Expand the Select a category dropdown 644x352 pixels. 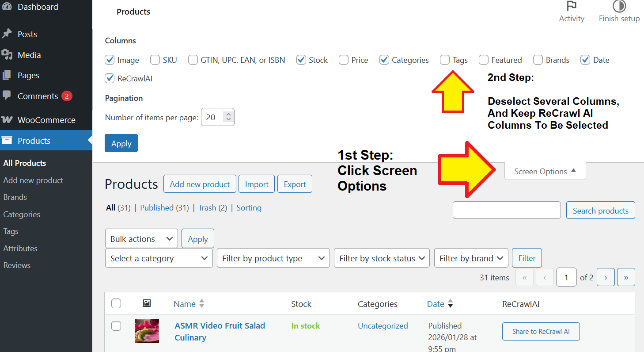[x=159, y=258]
